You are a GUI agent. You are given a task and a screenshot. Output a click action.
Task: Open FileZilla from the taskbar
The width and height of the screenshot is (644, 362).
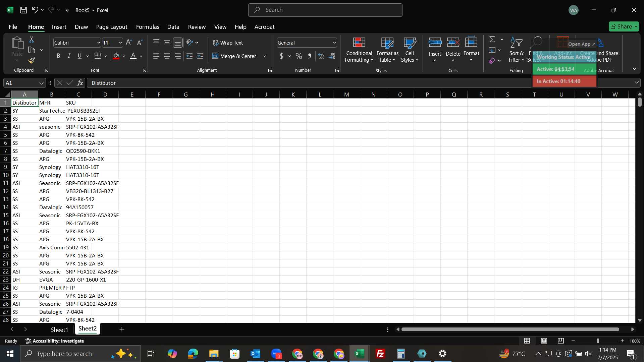point(380,354)
